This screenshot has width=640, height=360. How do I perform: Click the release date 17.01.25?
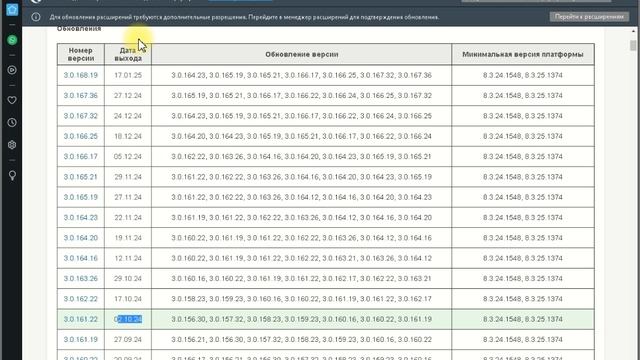pos(128,75)
